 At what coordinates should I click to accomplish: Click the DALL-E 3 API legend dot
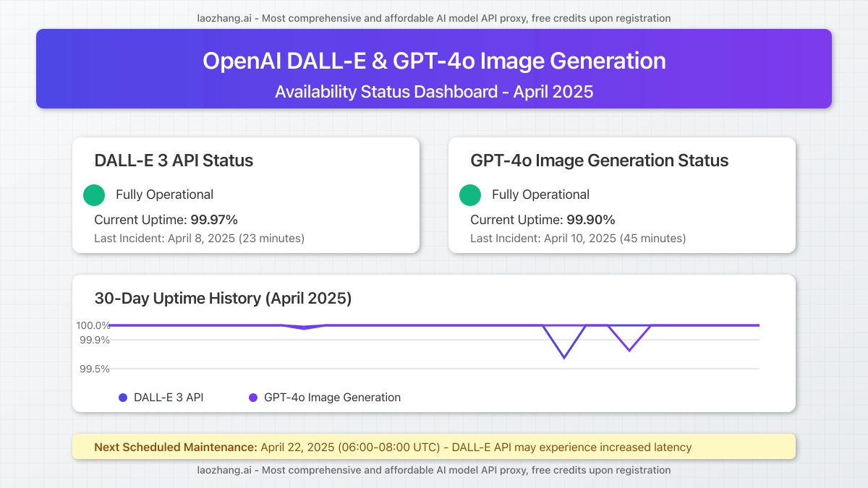point(122,398)
